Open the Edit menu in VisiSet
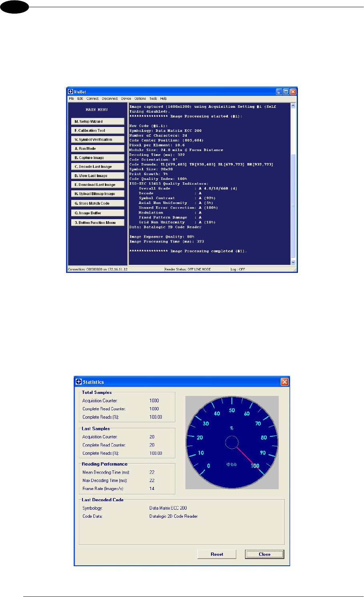 coord(80,99)
